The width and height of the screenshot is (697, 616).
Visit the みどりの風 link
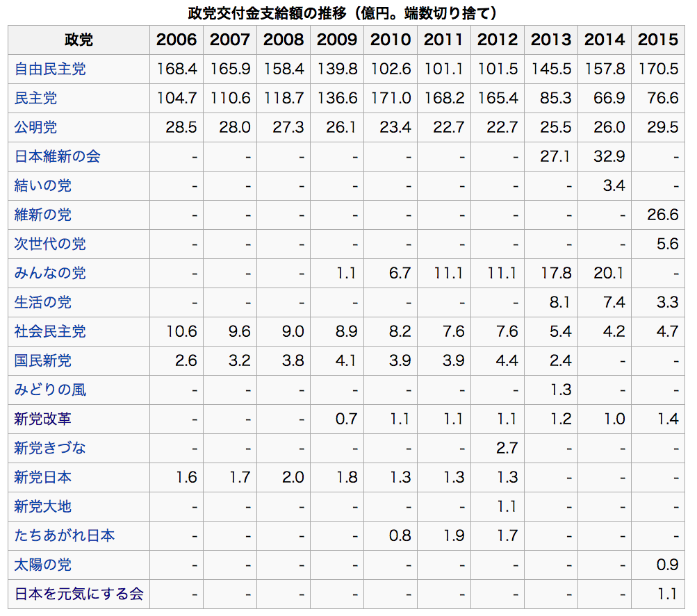[x=50, y=390]
